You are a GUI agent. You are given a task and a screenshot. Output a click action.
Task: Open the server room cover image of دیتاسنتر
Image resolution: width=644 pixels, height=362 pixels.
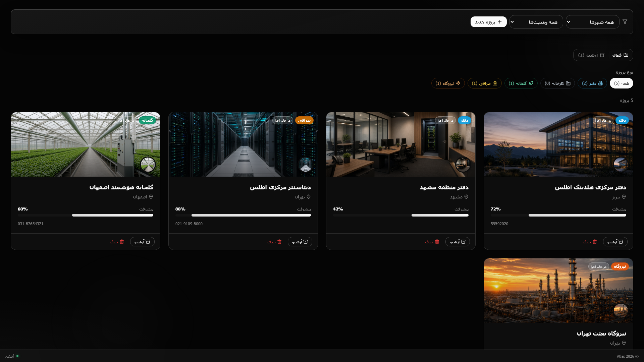click(243, 144)
